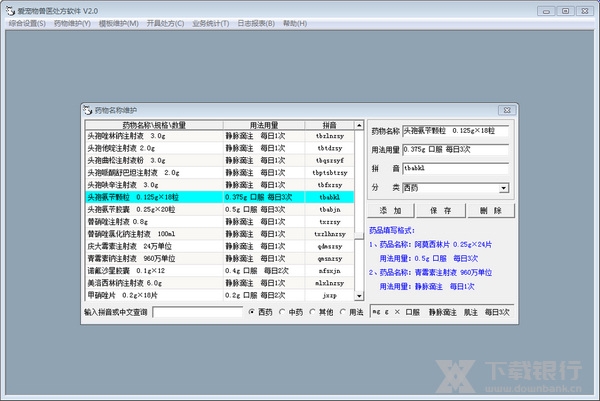Screen dimensions: 600x401
Task: Select the row with pinyin tbabjn
Action: [220, 209]
